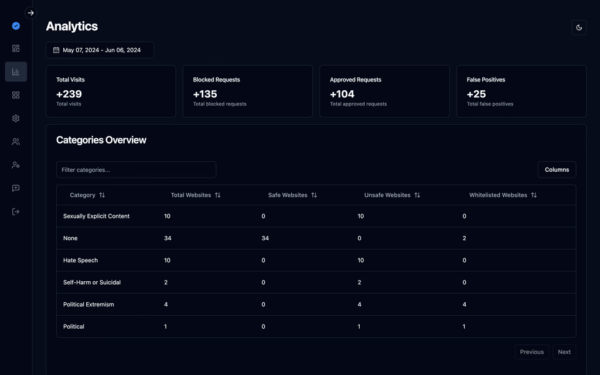Sort table by Category column
The image size is (600, 375).
coord(87,195)
